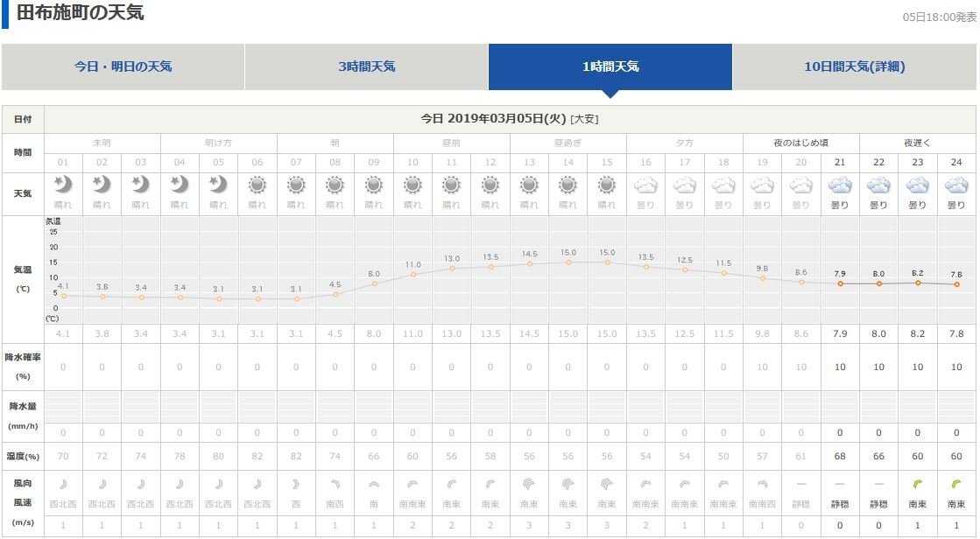Click the humidity value 70 at hour 01
This screenshot has width=980, height=539.
pos(63,457)
